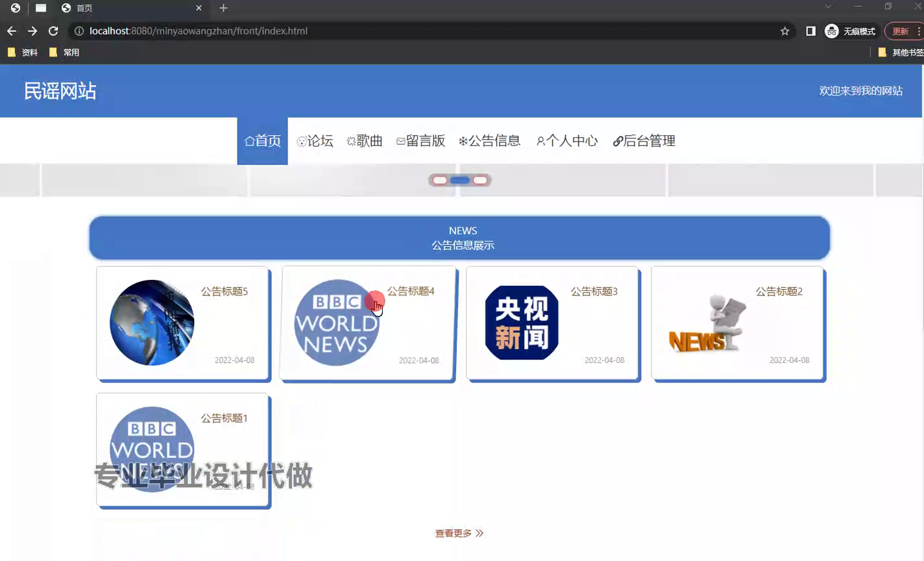Open BBC image of 公告标题1 card
Image resolution: width=924 pixels, height=561 pixels.
tap(152, 449)
